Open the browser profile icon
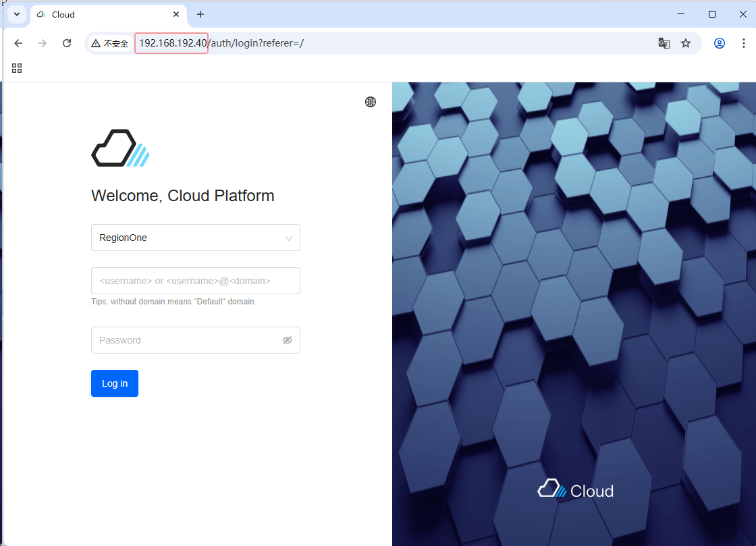756x546 pixels. click(x=720, y=43)
